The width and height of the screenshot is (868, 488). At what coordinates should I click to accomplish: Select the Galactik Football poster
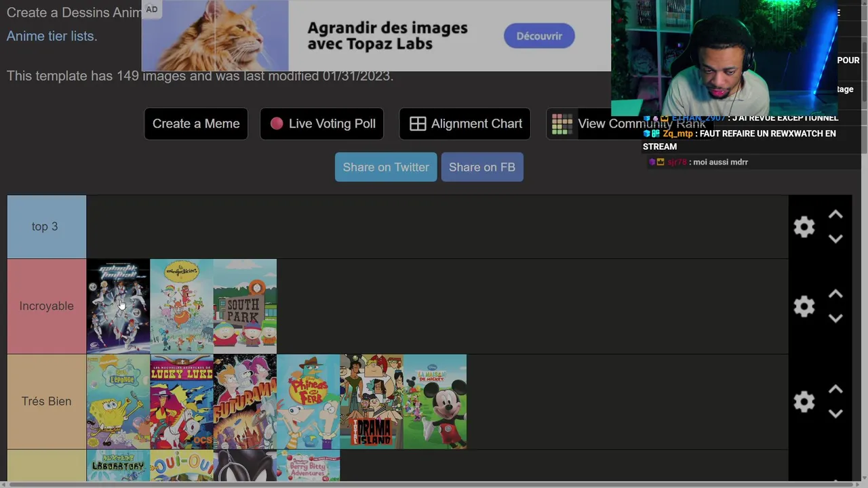point(118,306)
